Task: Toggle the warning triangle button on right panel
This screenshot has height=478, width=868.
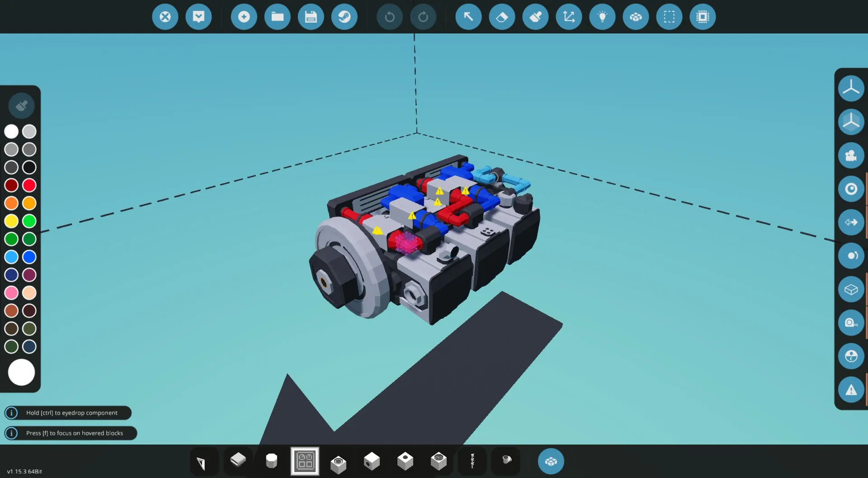Action: 851,390
